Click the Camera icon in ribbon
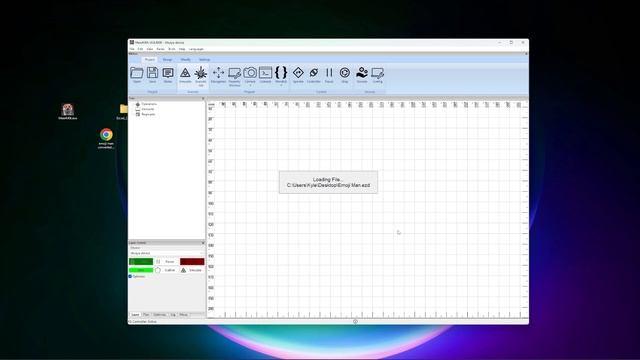Screen dimensions: 640x360 coord(250,73)
